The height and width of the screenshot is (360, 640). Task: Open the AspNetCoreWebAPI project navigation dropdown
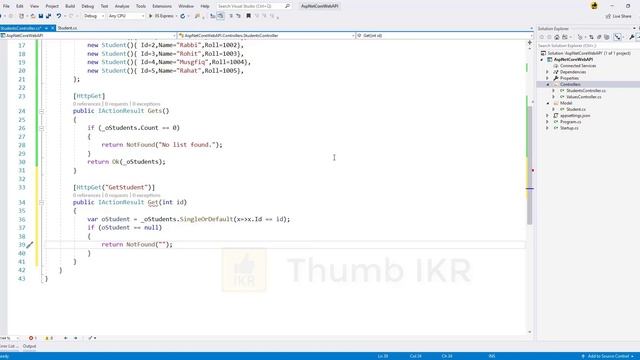click(88, 36)
